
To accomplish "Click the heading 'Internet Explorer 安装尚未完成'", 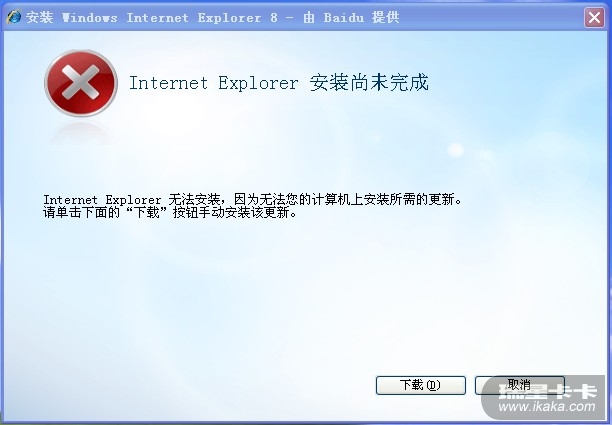I will pyautogui.click(x=279, y=83).
